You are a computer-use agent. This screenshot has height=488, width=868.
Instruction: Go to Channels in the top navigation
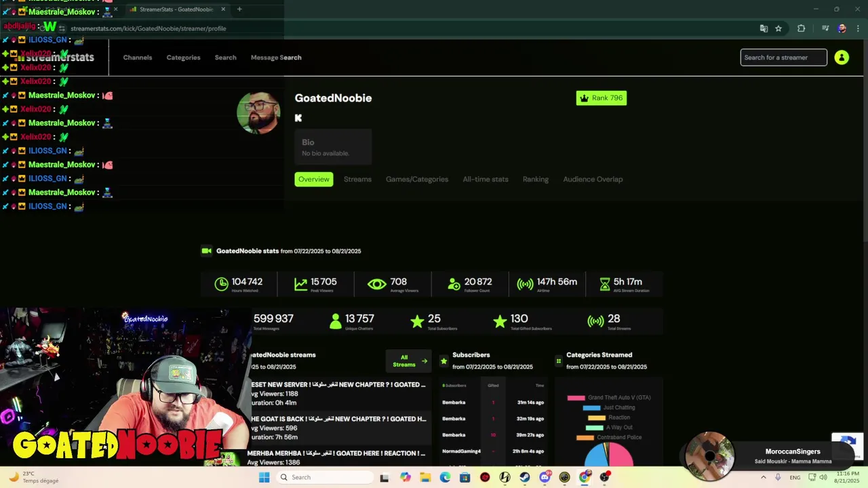pos(138,58)
